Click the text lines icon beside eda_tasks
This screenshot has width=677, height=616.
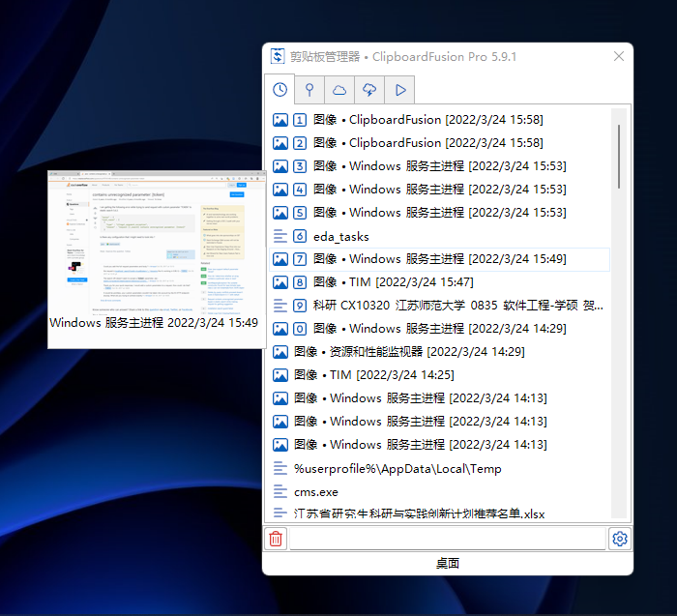click(x=280, y=236)
